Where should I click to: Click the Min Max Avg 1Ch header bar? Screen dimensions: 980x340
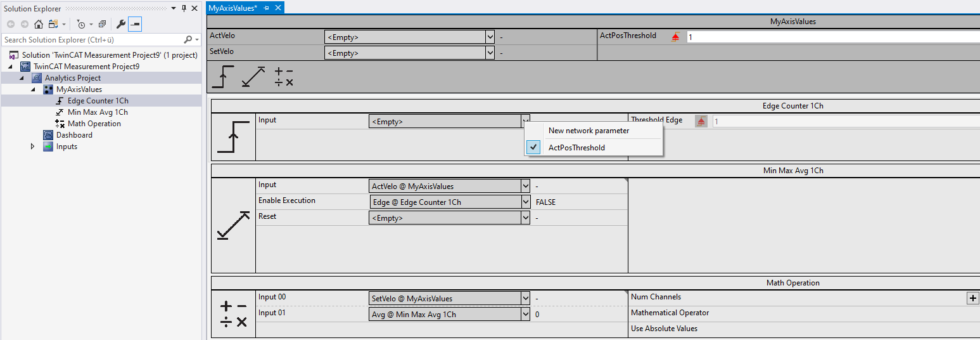(x=595, y=171)
